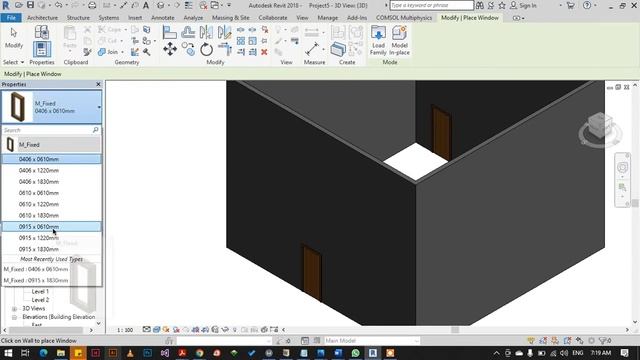The width and height of the screenshot is (640, 360).
Task: Select the Array tool
Action: (x=241, y=41)
